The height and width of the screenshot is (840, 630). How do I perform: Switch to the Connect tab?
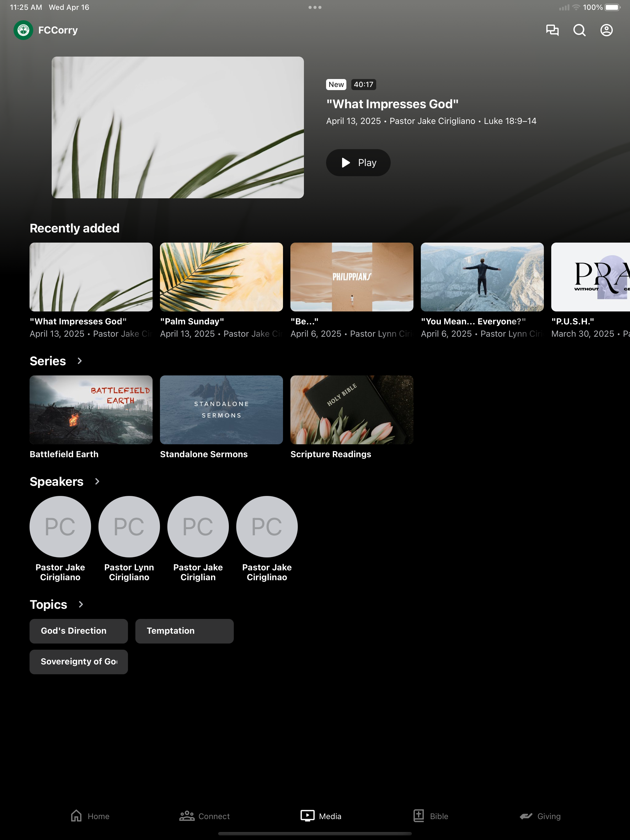coord(205,816)
